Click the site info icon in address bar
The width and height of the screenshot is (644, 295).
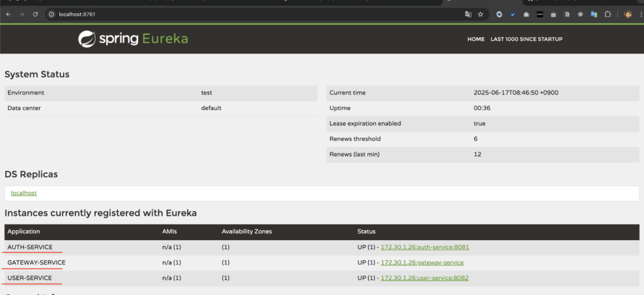(52, 14)
